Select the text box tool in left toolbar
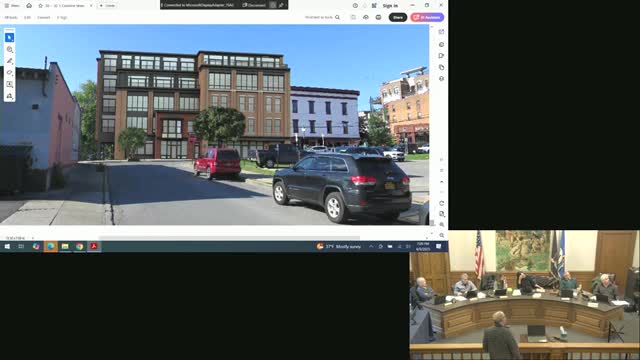640x360 pixels. click(9, 84)
